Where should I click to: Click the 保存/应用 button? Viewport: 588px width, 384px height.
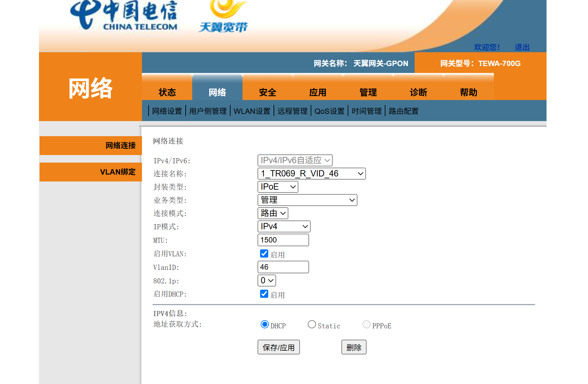tap(279, 347)
